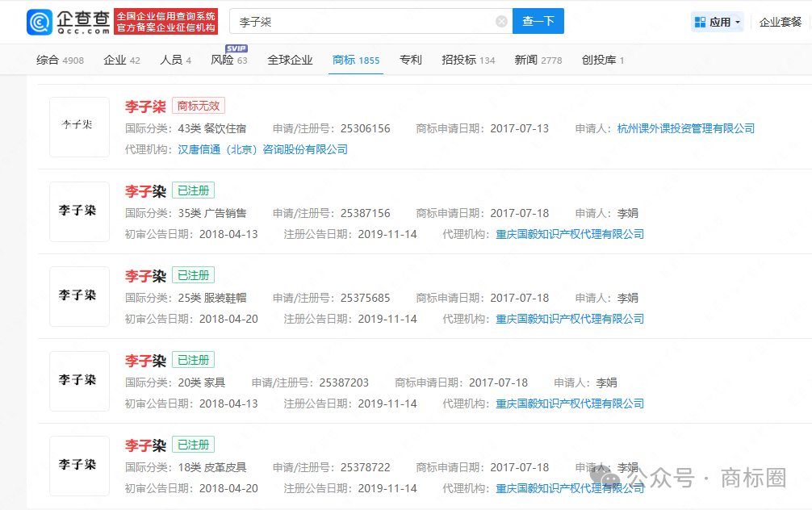Open trademark thumbnail for the 43类 餐饮住宿 entry
Screen dimensions: 812x510
[79, 127]
